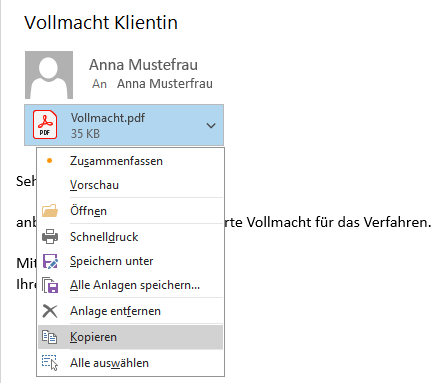445x391 pixels.
Task: Collapse the Vollmacht.pdf attachment dropdown arrow
Action: click(x=211, y=126)
